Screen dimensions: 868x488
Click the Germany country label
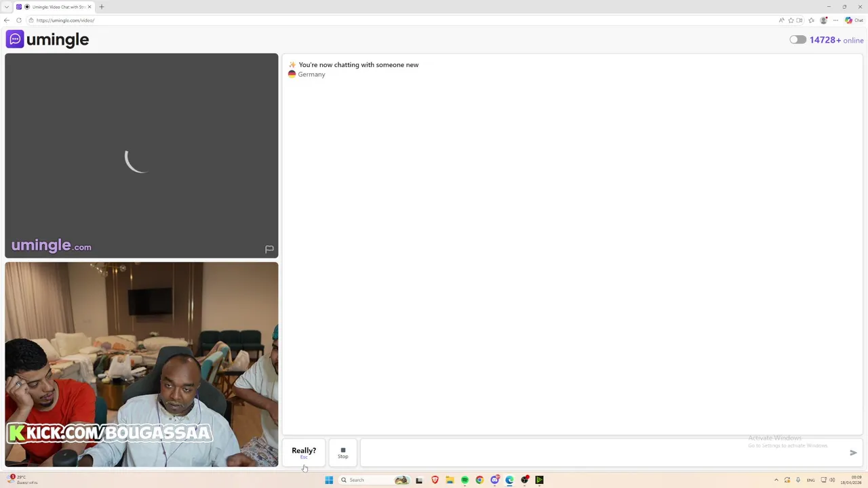(311, 75)
